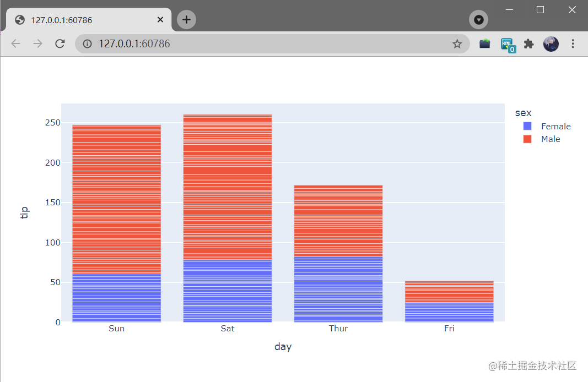Click the Sat x-axis label

pos(227,329)
